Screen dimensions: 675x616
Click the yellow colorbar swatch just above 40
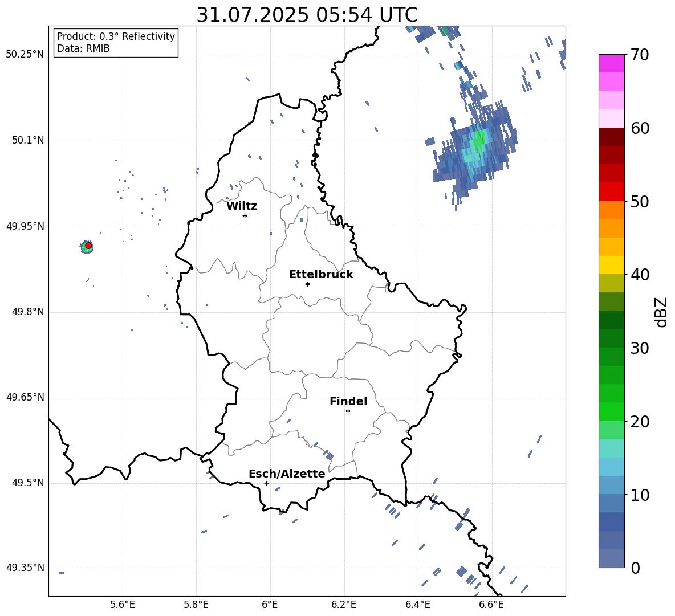[x=611, y=265]
